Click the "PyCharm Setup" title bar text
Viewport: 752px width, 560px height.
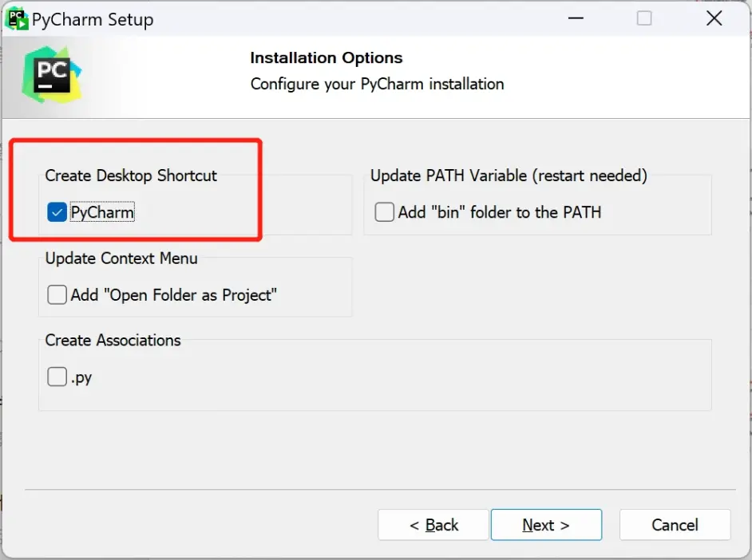(x=93, y=19)
